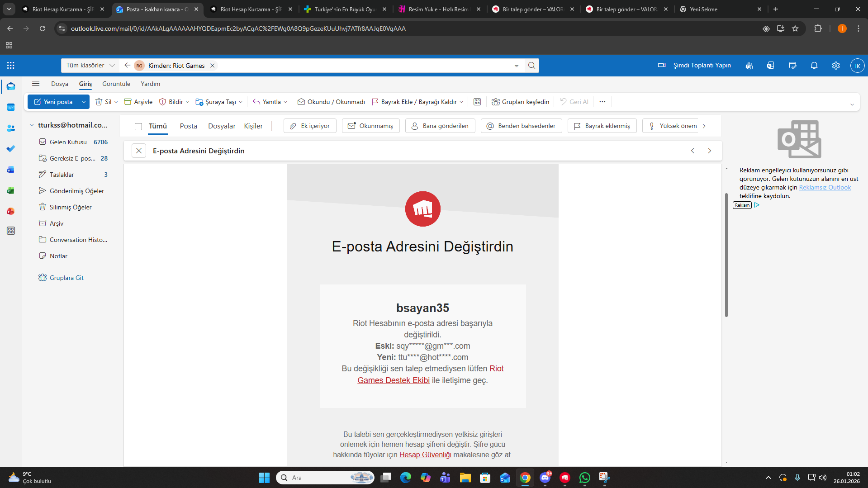The height and width of the screenshot is (488, 868).
Task: Show more ribbon commands ellipsis
Action: (x=602, y=102)
